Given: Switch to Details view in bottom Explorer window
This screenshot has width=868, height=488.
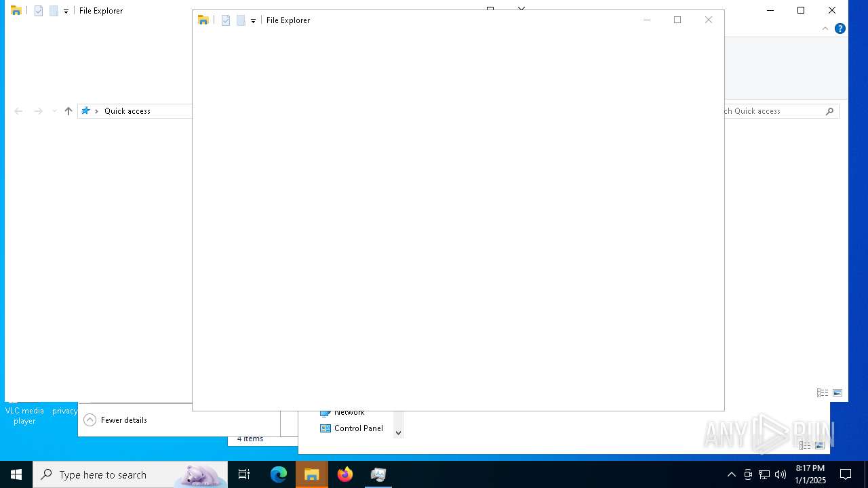Looking at the screenshot, I should point(805,445).
